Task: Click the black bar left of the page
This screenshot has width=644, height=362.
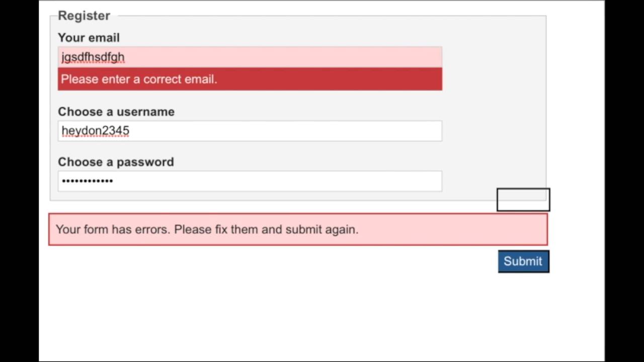Action: coord(19,181)
